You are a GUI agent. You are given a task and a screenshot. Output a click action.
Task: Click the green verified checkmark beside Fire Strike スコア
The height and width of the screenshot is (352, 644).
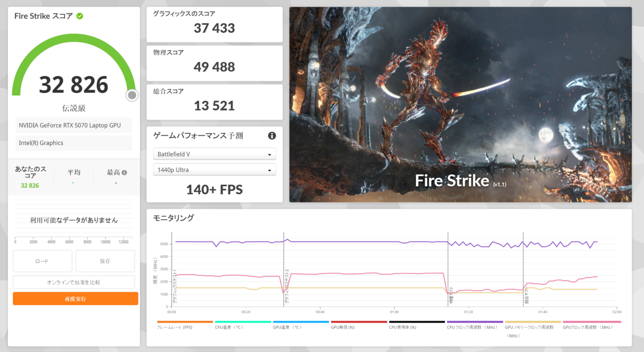(79, 16)
